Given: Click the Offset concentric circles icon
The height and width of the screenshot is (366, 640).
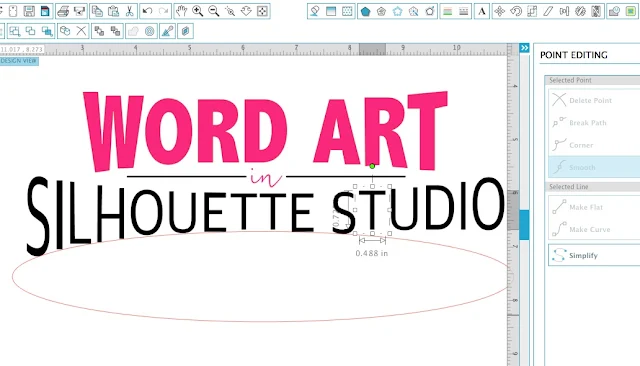Looking at the screenshot, I should click(x=150, y=31).
